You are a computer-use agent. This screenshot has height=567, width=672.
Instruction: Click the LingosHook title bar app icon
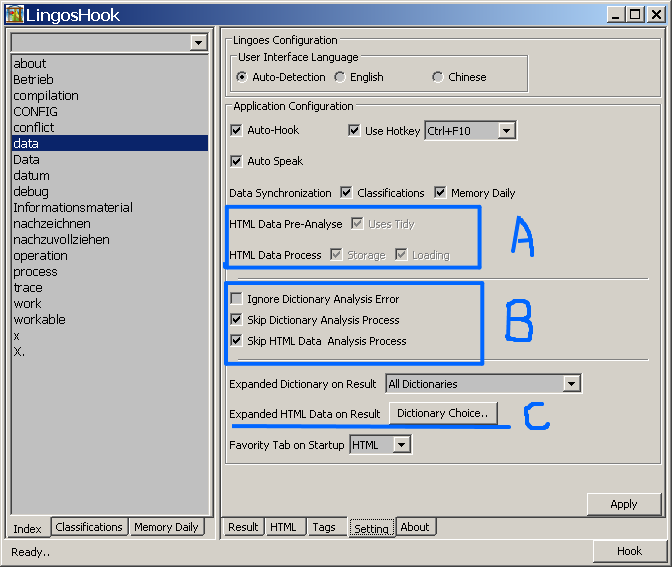[15, 15]
